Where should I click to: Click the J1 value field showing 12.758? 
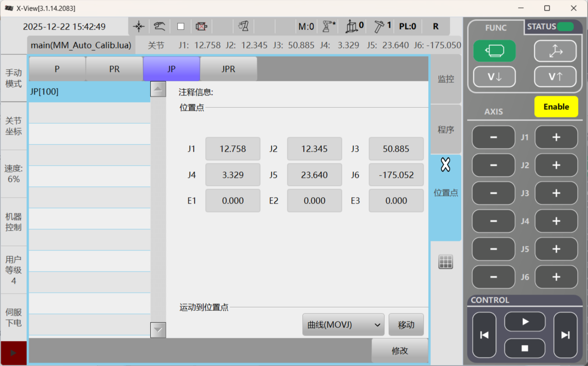(232, 149)
